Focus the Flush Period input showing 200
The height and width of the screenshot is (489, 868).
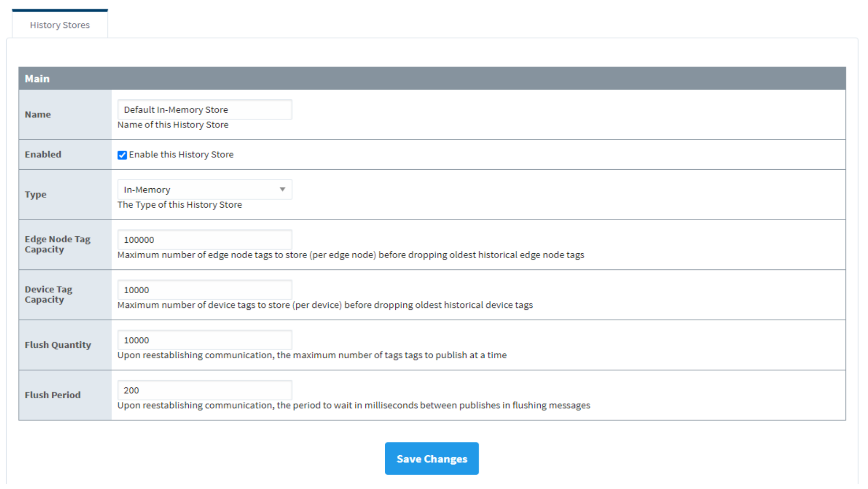pyautogui.click(x=205, y=390)
